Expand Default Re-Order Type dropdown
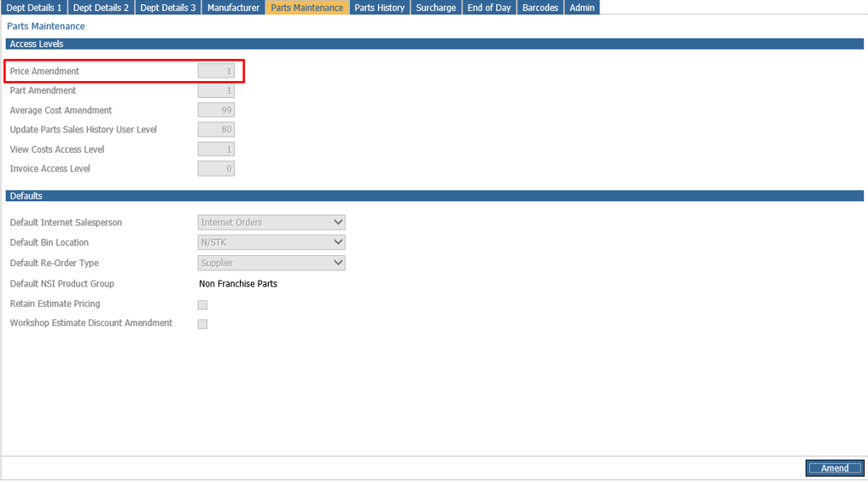The height and width of the screenshot is (482, 868). point(271,263)
